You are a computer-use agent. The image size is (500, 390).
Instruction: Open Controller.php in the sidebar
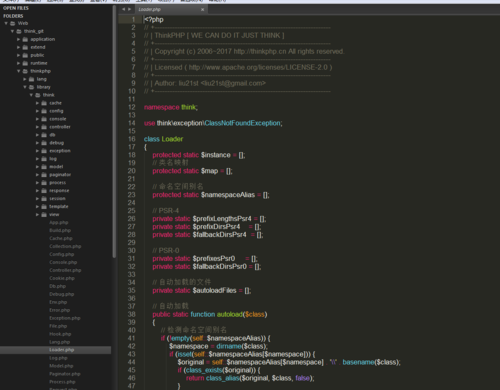pos(65,270)
